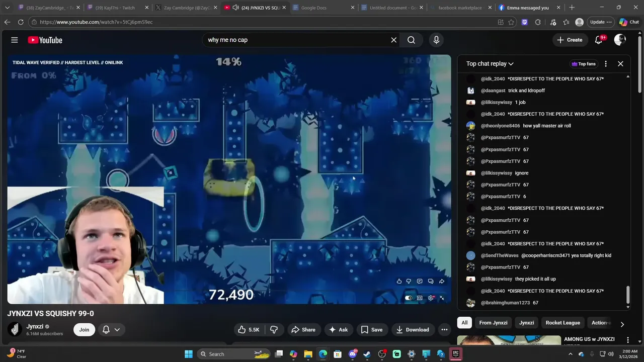Bookmark page with star icon

point(511,22)
